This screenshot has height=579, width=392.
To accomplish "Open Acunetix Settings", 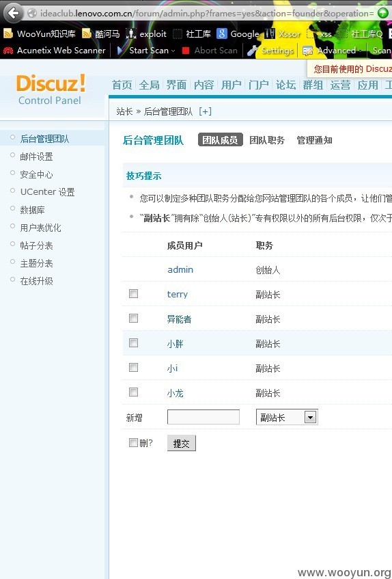I will click(270, 51).
